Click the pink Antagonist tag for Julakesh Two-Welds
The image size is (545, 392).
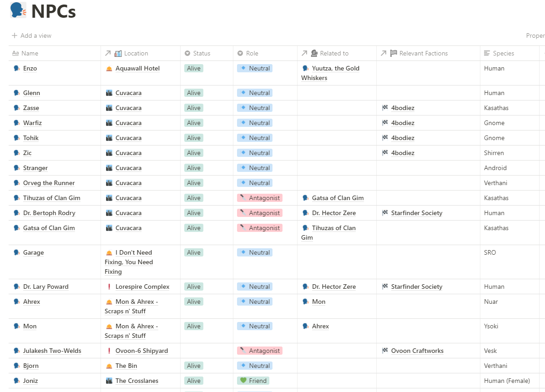pos(260,351)
